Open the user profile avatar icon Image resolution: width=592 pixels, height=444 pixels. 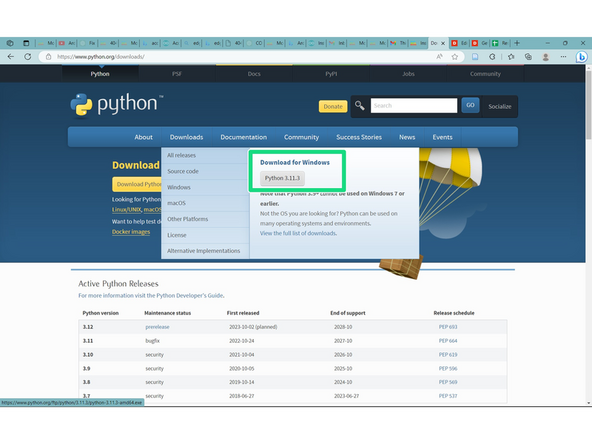(546, 57)
